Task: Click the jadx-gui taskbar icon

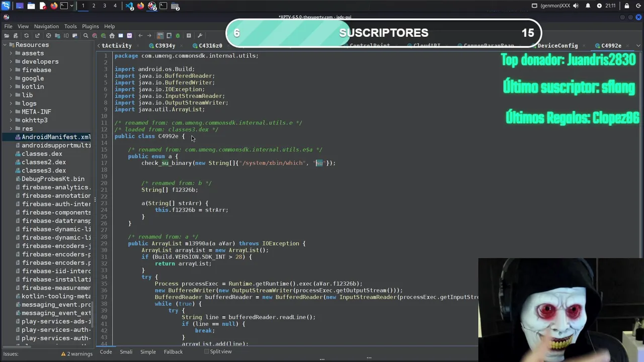Action: 151,6
